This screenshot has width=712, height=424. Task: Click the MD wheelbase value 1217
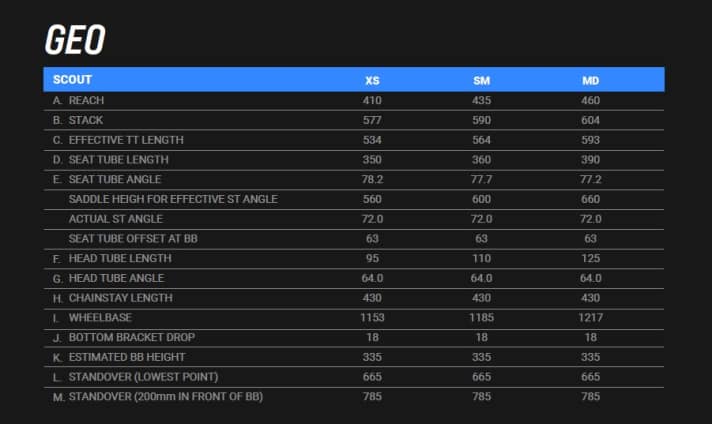pos(590,317)
